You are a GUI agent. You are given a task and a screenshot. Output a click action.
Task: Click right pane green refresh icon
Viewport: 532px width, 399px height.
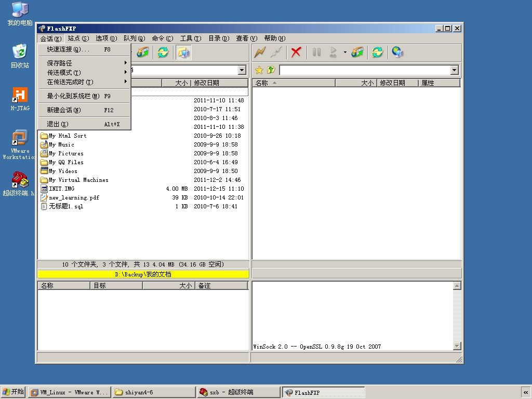[x=377, y=52]
